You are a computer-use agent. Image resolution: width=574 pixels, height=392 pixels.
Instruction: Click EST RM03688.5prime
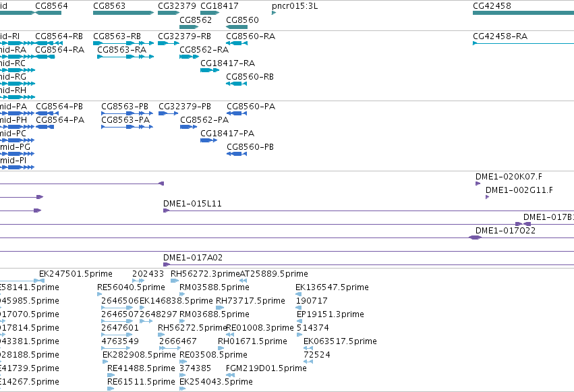pos(182,321)
